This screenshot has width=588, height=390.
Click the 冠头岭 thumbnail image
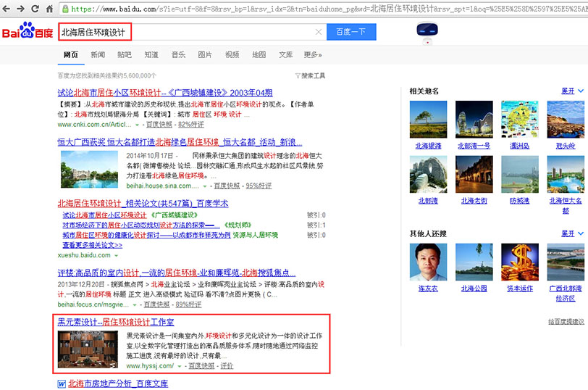point(566,120)
